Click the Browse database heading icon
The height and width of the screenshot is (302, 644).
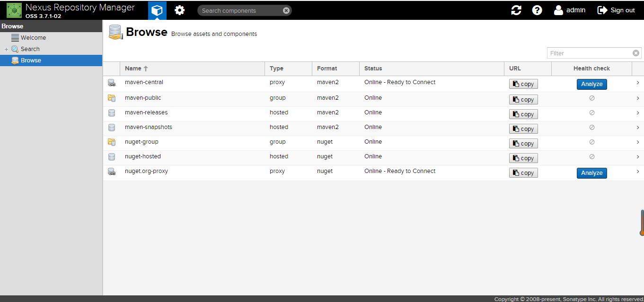tap(115, 32)
